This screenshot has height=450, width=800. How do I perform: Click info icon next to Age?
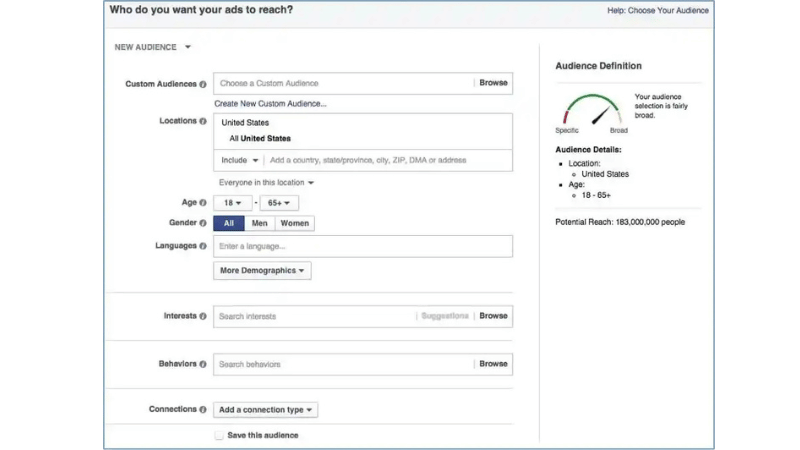click(203, 203)
